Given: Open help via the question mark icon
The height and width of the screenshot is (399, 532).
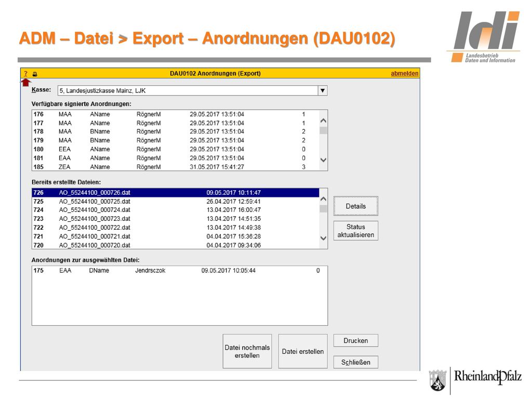Looking at the screenshot, I should click(26, 73).
